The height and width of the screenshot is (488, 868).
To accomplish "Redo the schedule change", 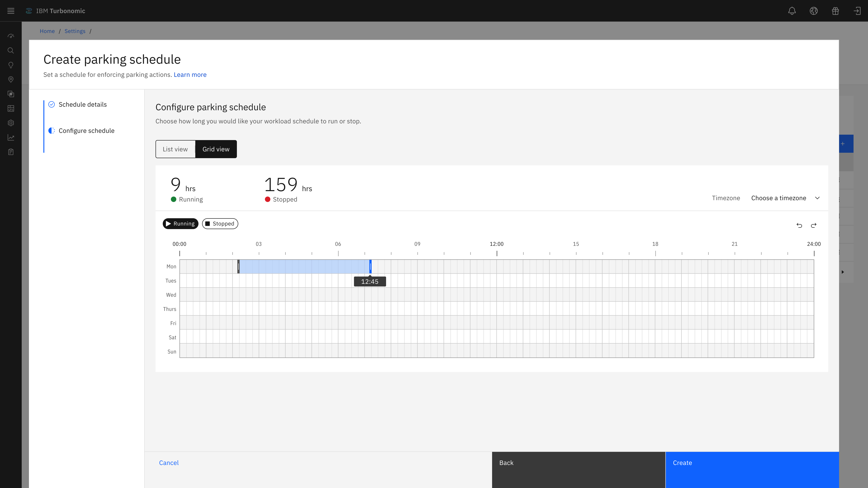I will [814, 225].
